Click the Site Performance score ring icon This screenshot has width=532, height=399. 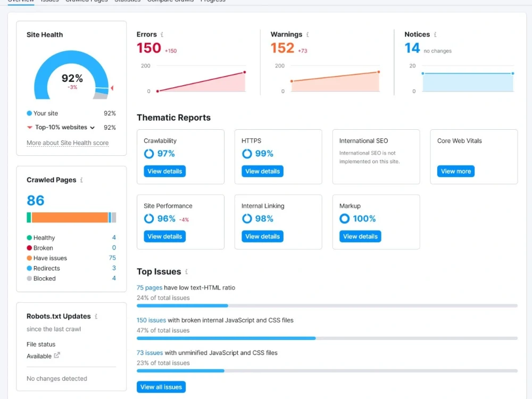pos(148,219)
